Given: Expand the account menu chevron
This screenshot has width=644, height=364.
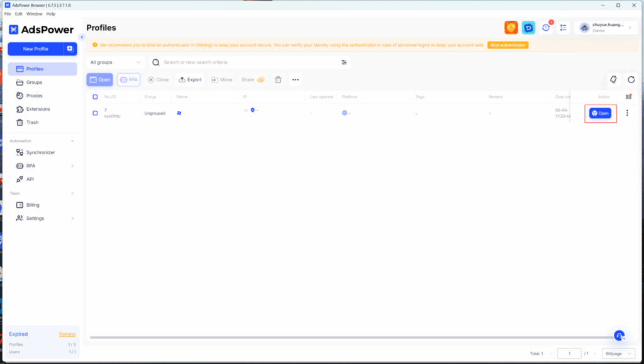Looking at the screenshot, I should pyautogui.click(x=630, y=28).
